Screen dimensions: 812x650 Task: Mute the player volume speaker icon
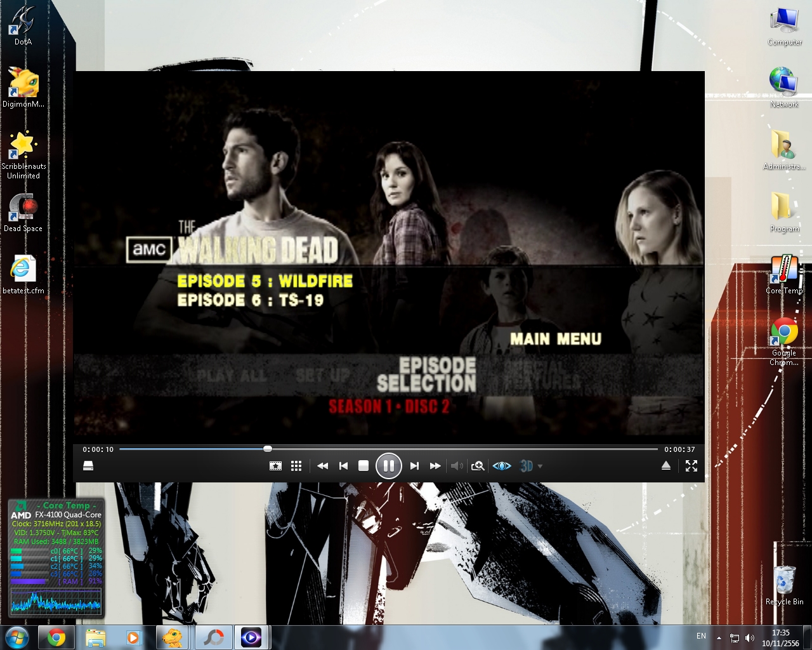(x=457, y=466)
